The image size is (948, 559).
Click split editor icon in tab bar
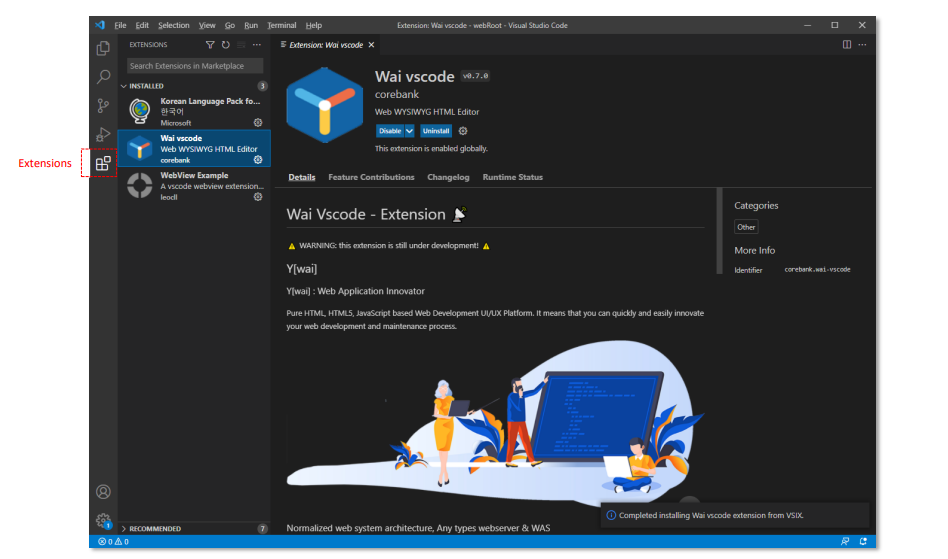click(x=847, y=45)
